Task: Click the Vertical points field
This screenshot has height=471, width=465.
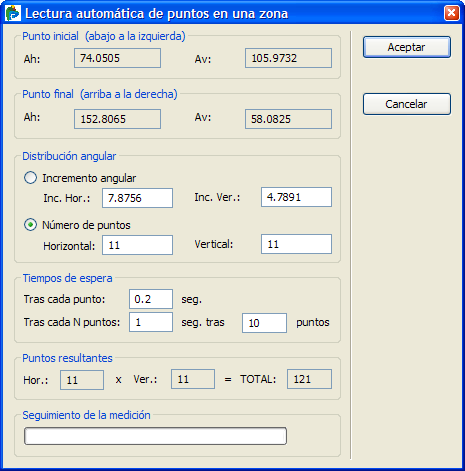Action: pos(296,244)
